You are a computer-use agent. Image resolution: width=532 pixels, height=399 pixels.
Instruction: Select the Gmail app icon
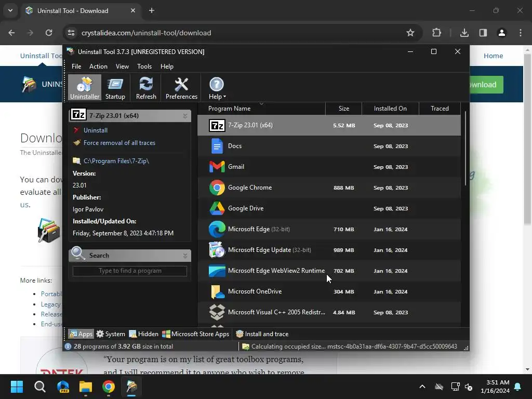click(x=217, y=167)
